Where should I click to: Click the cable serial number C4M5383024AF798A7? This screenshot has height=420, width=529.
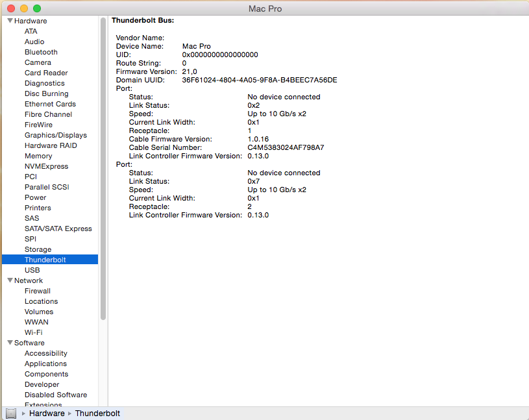(x=286, y=147)
